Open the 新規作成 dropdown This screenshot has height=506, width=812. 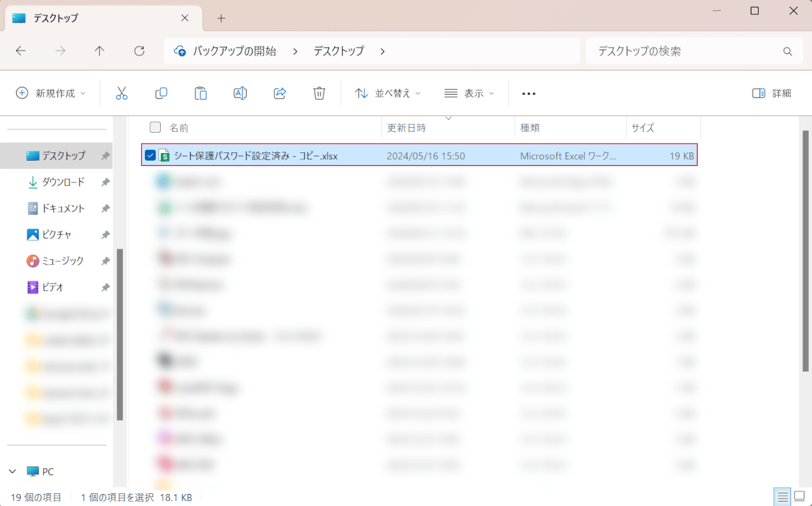pos(51,93)
